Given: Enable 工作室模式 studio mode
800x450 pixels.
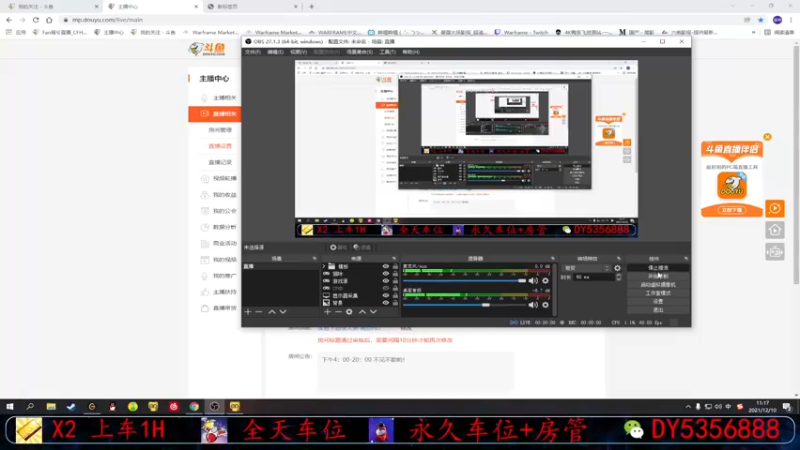Looking at the screenshot, I should (658, 293).
